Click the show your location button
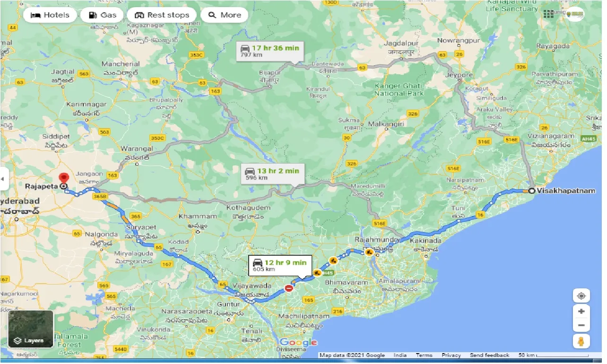Viewport: 607px width, 364px height. point(581,296)
